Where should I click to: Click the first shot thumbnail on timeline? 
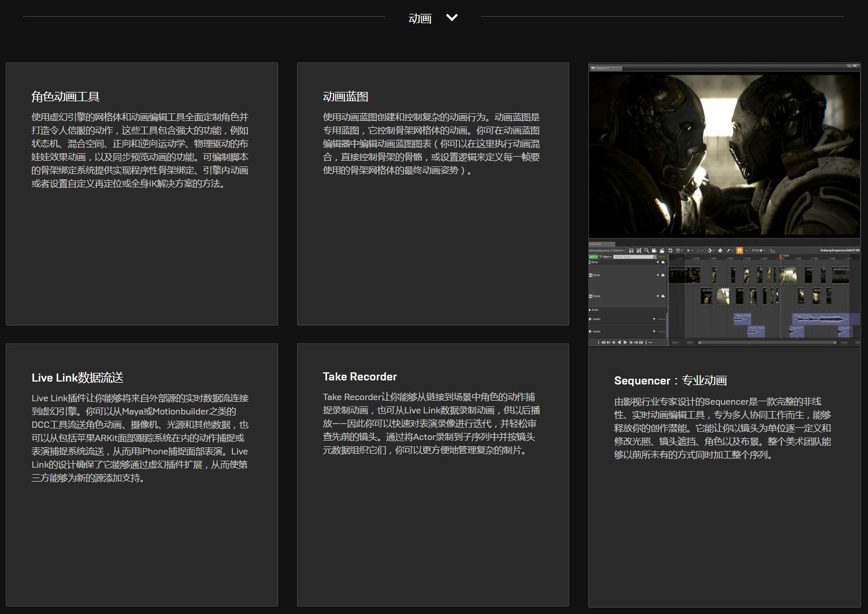pos(684,275)
